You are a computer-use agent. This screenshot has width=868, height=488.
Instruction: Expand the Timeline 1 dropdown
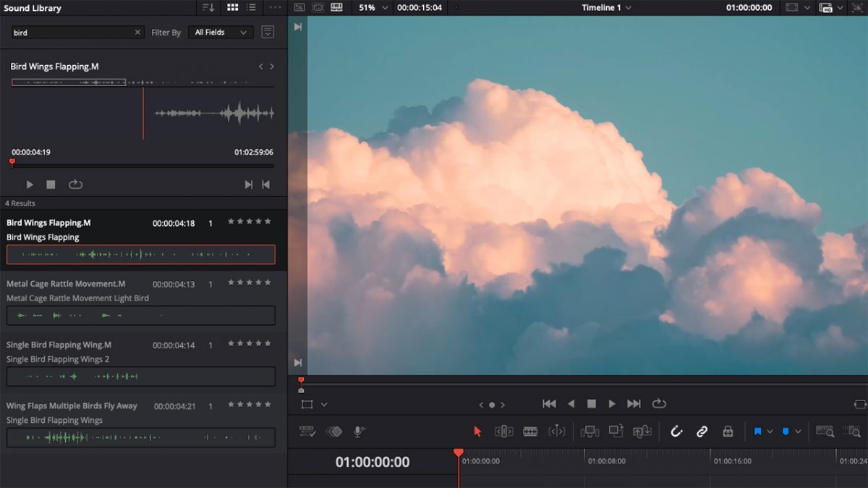606,8
